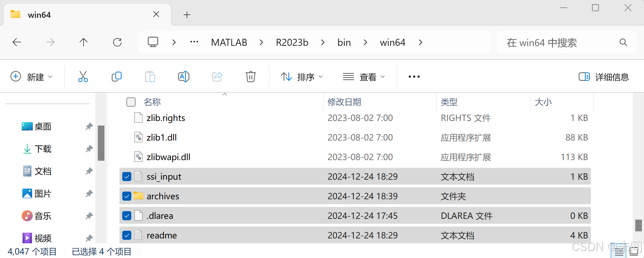Viewport: 644px width, 258px height.
Task: Expand the chevron after MATLAB in path
Action: coord(261,42)
